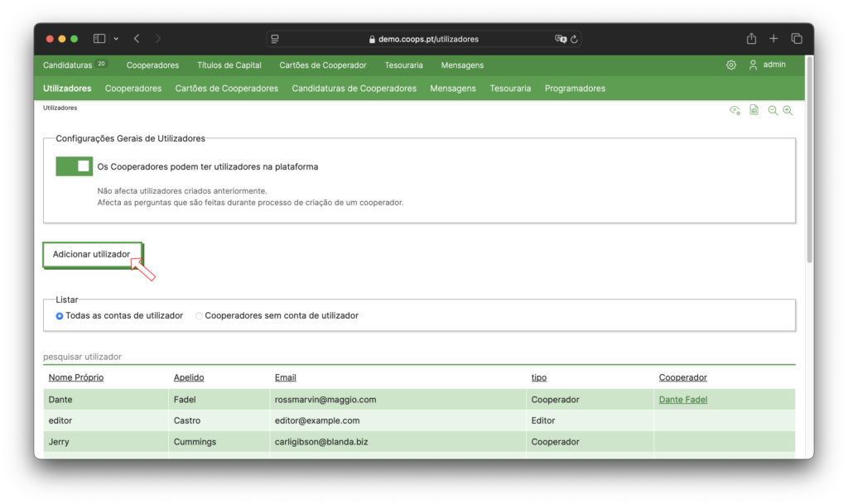Switch to the Tesouraria sub-navigation tab
This screenshot has height=504, width=848.
pos(510,89)
